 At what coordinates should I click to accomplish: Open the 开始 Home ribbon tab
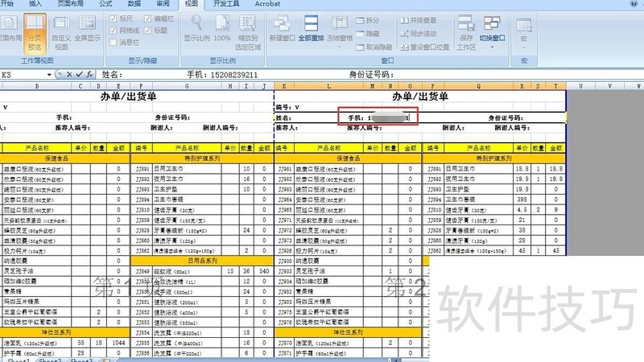[7, 4]
